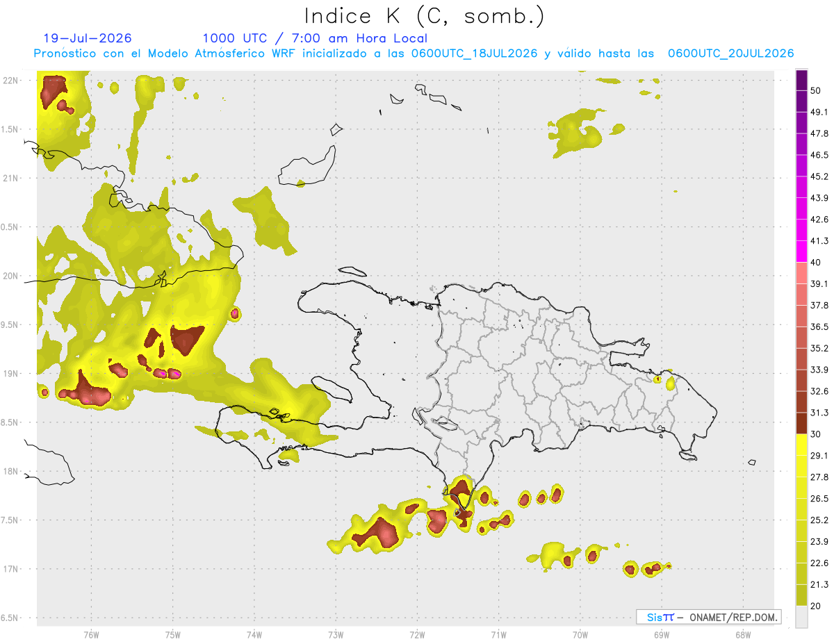
Task: Click the colorbar value '47.8'
Action: (x=819, y=133)
